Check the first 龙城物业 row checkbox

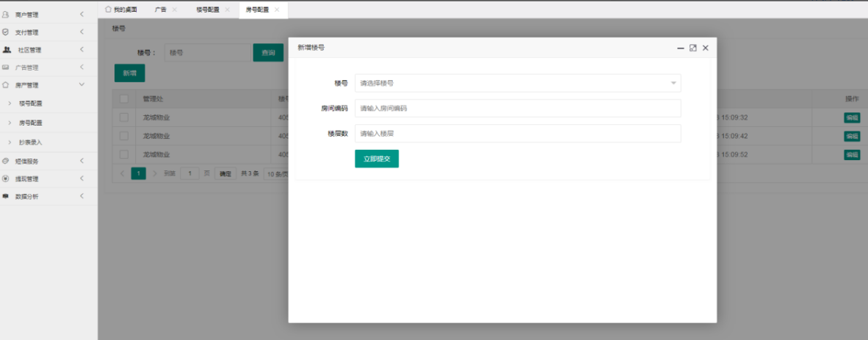pyautogui.click(x=123, y=117)
